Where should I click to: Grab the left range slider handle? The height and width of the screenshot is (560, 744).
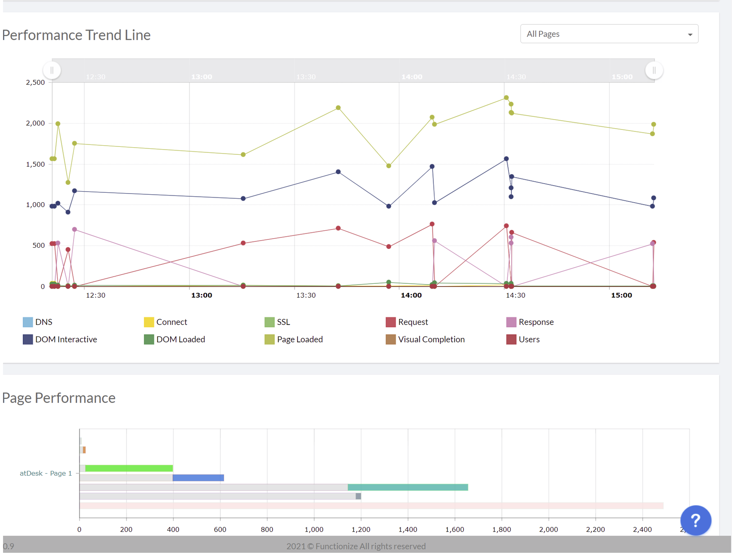pos(52,70)
